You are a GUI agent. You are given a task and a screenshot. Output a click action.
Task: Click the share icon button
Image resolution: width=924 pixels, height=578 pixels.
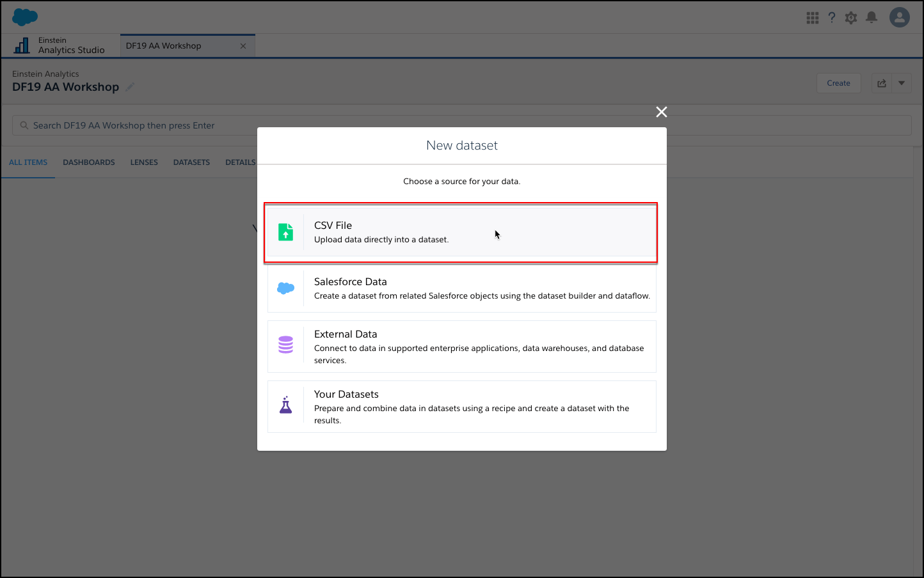coord(882,83)
